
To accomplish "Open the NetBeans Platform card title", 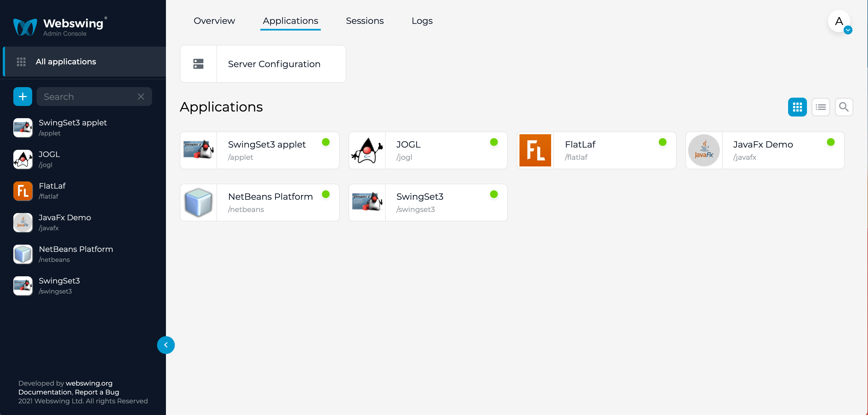I will coord(271,197).
